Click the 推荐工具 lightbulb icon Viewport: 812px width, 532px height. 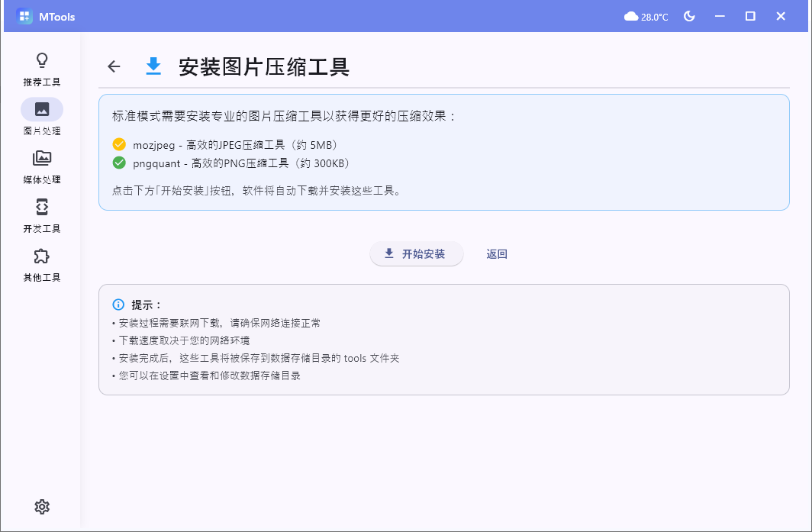(x=42, y=60)
